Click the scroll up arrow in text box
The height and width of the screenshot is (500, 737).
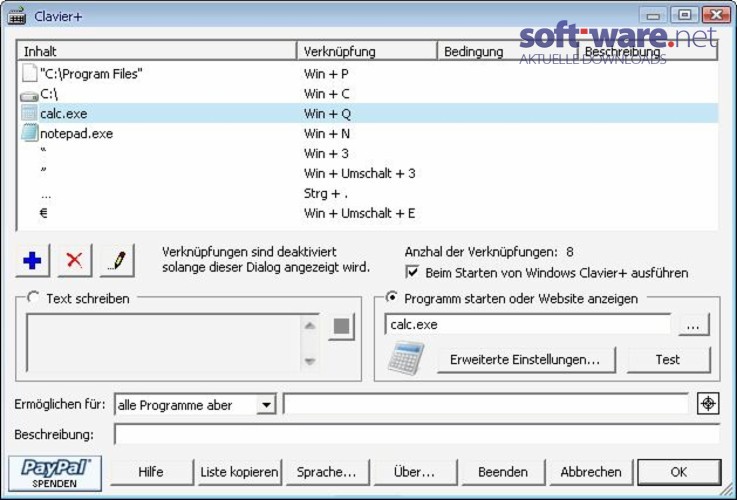click(x=310, y=325)
